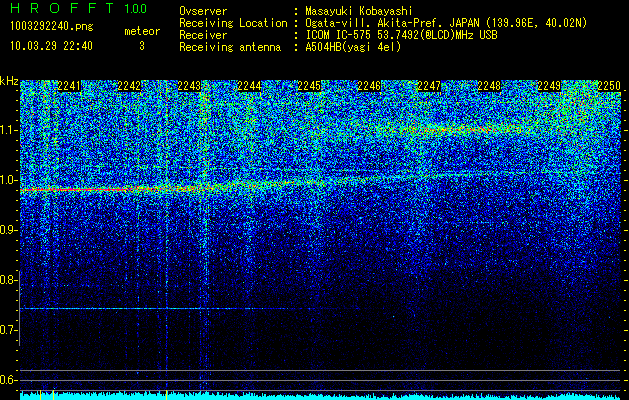This screenshot has height=400, width=629.
Task: Click observer name Masayuki Kobayashi
Action: coord(359,11)
